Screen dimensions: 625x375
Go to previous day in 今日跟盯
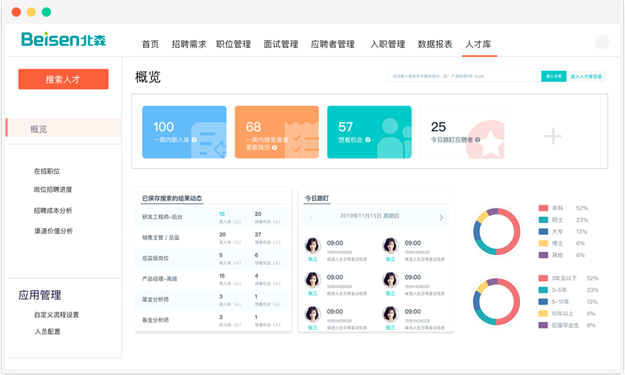(312, 218)
